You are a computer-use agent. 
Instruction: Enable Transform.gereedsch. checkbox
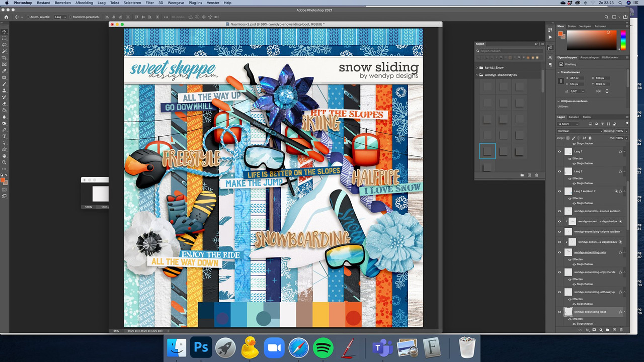pyautogui.click(x=70, y=17)
